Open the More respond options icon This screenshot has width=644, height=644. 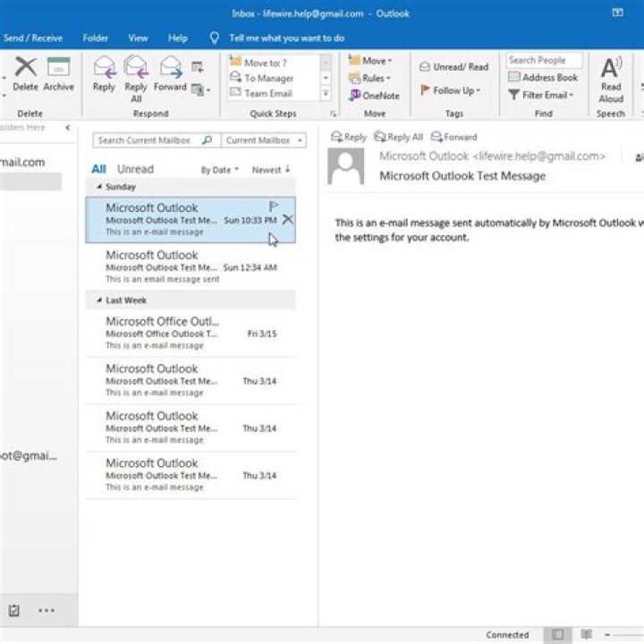coord(200,89)
